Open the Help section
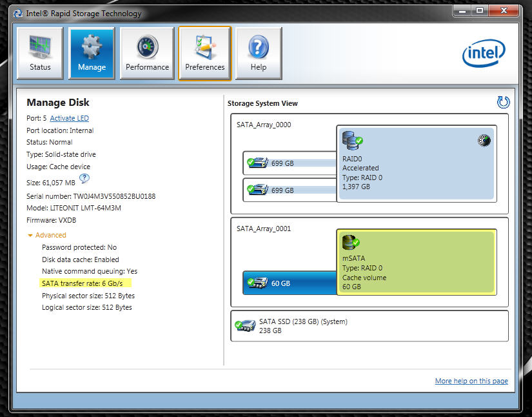 pyautogui.click(x=258, y=53)
